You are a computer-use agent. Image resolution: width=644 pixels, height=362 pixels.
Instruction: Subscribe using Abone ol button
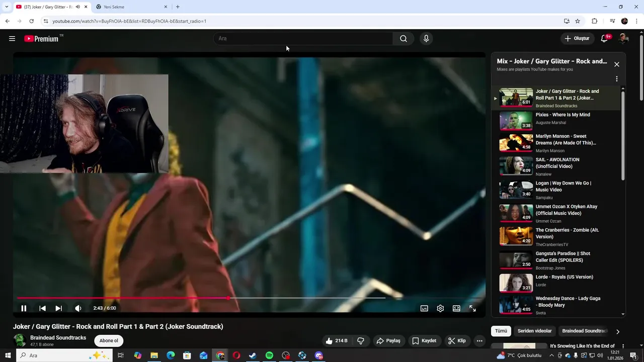pos(109,341)
